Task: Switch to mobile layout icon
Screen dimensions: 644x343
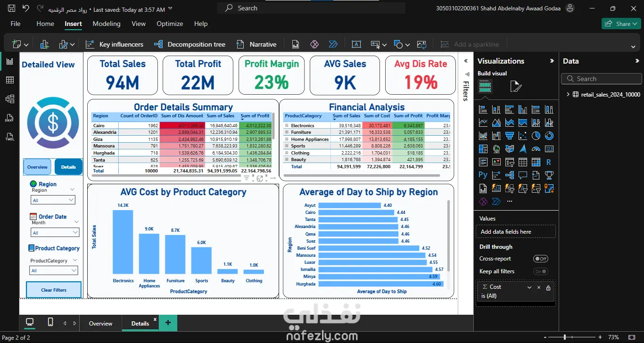Action: [50, 322]
